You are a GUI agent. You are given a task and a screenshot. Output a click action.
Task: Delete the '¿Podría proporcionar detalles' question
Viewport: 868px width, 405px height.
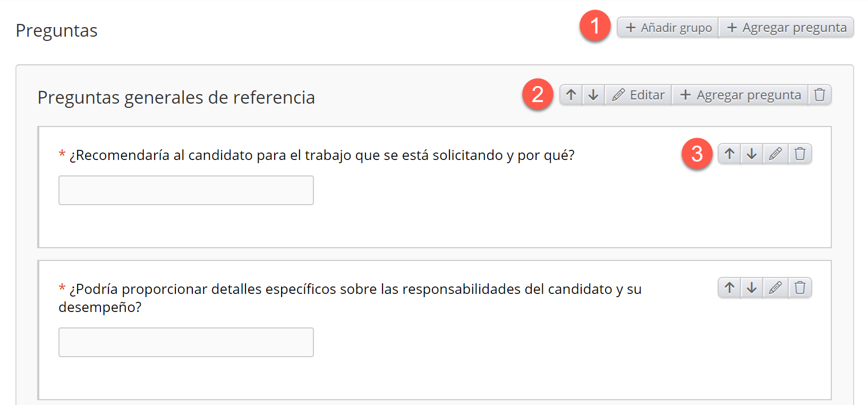(800, 288)
